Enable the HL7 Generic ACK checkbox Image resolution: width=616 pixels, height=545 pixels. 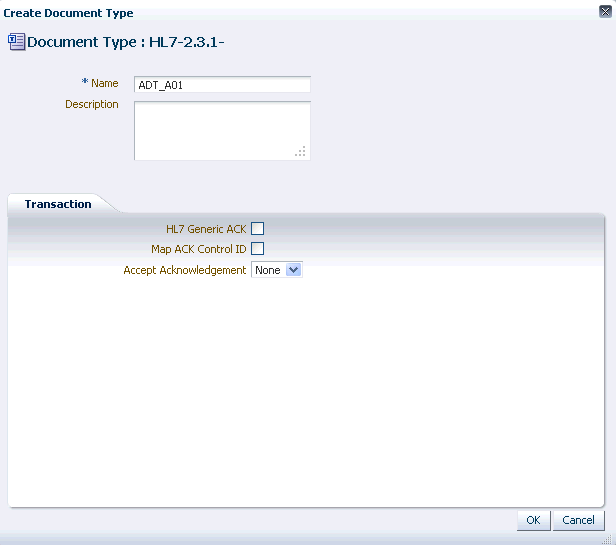(257, 228)
